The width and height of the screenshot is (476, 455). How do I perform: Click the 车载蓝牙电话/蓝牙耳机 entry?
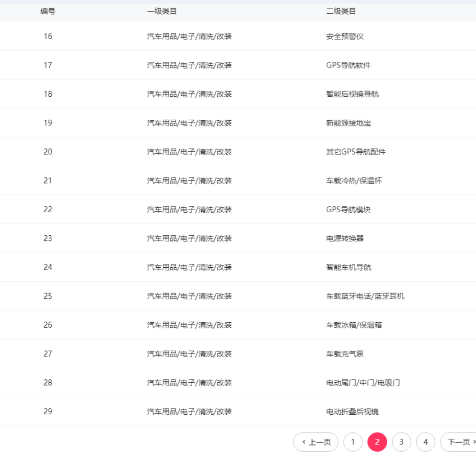[x=365, y=296]
